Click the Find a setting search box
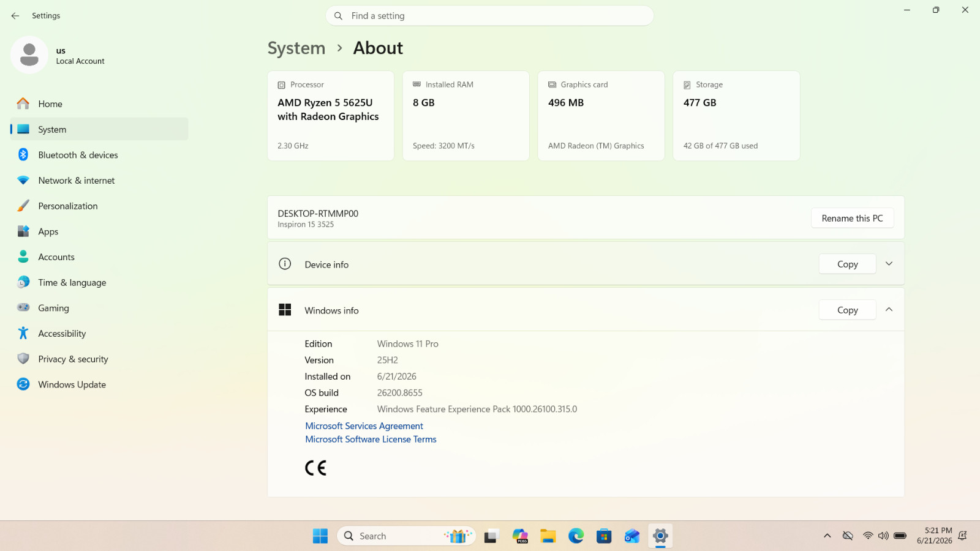This screenshot has height=551, width=980. 490,16
